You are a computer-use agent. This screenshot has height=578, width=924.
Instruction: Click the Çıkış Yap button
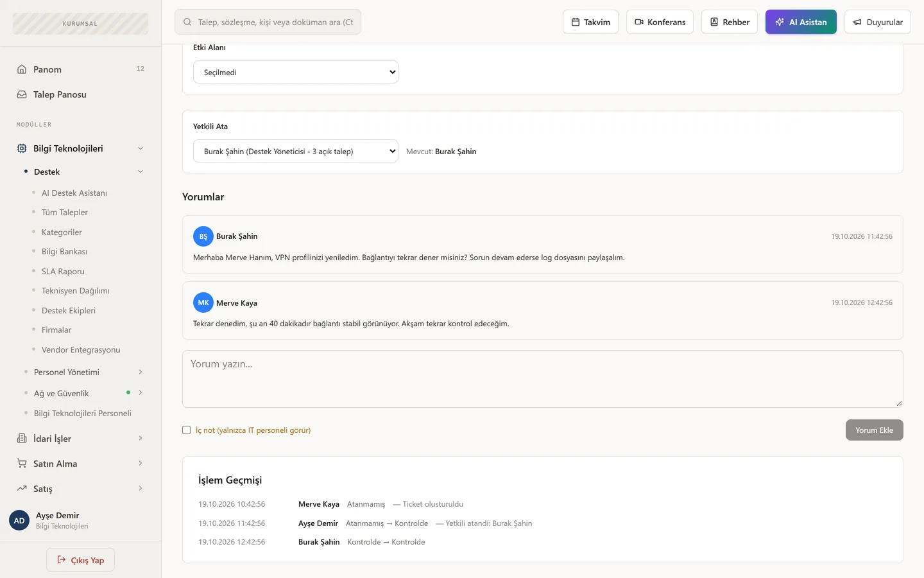point(80,560)
